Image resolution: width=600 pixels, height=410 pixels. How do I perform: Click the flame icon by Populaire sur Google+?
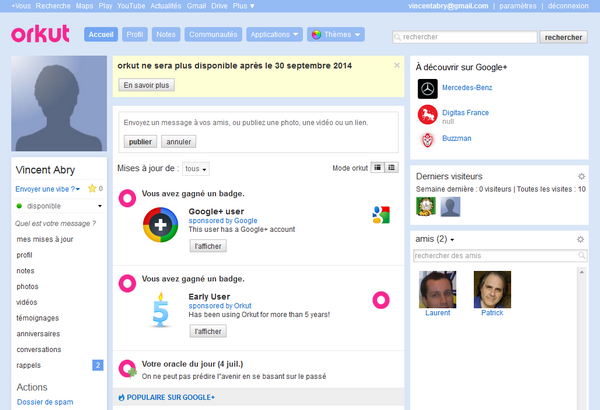click(x=121, y=398)
